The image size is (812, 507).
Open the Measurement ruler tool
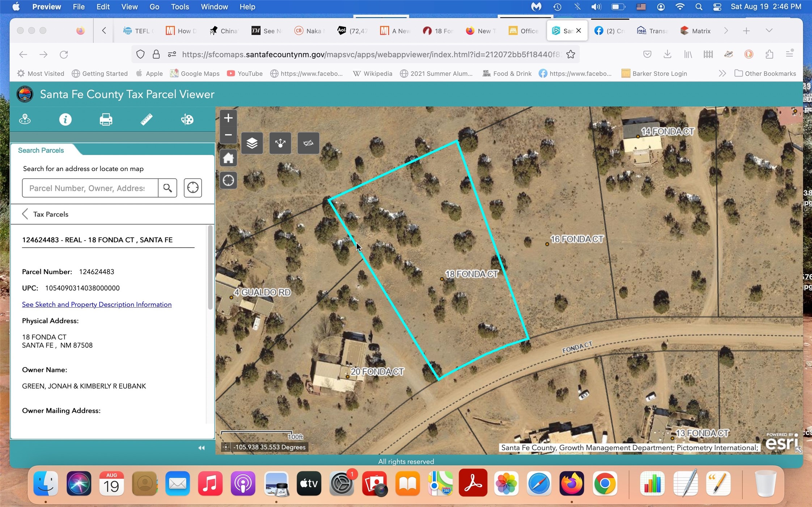coord(146,120)
